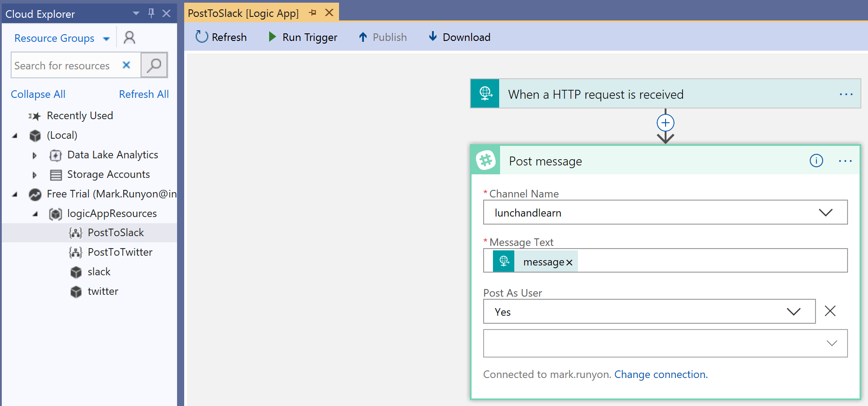Open the Resource Groups view menu
This screenshot has height=406, width=868.
(62, 38)
